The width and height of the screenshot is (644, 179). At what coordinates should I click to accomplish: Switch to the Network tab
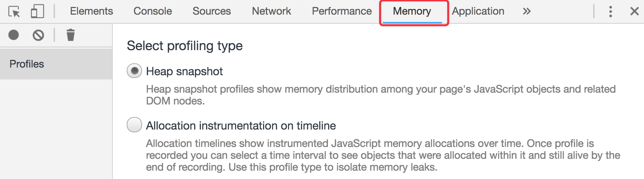click(272, 11)
